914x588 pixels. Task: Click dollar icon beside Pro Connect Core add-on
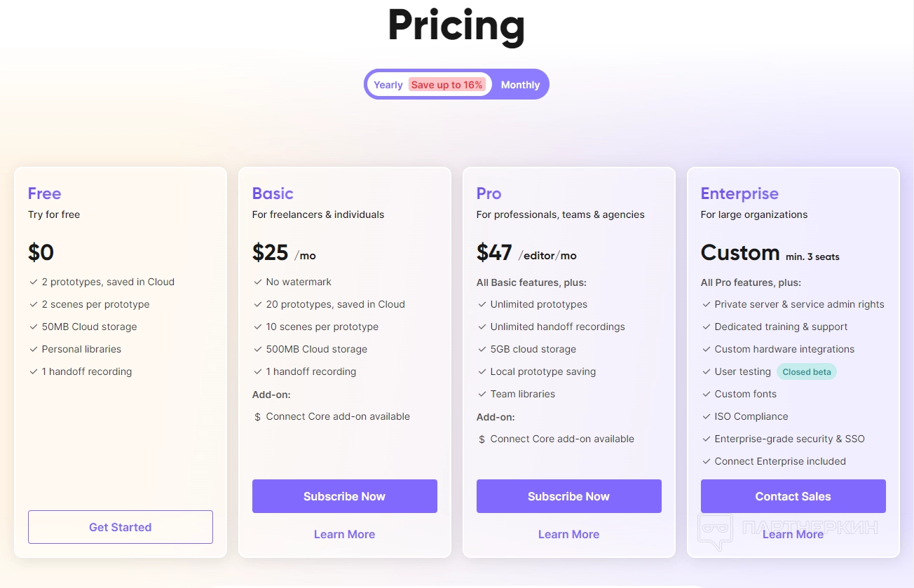482,439
